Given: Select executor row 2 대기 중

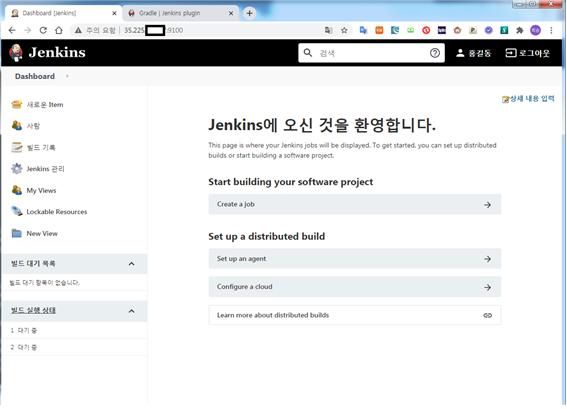Looking at the screenshot, I should pos(74,348).
